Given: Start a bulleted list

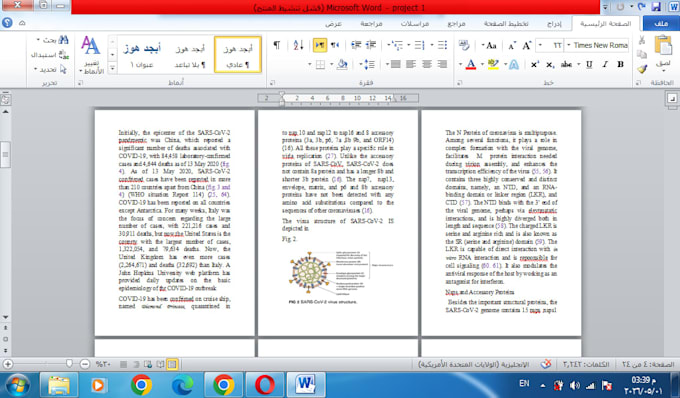Looking at the screenshot, I should (x=442, y=45).
